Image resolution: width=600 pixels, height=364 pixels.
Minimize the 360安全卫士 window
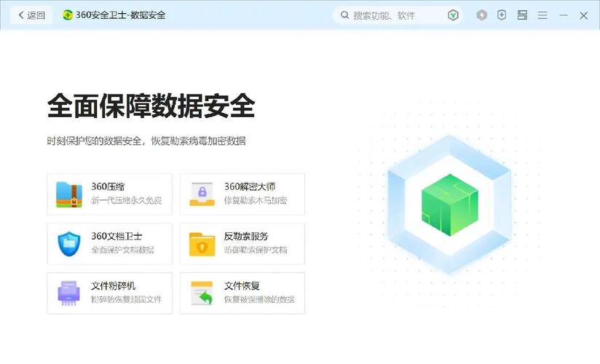point(563,15)
